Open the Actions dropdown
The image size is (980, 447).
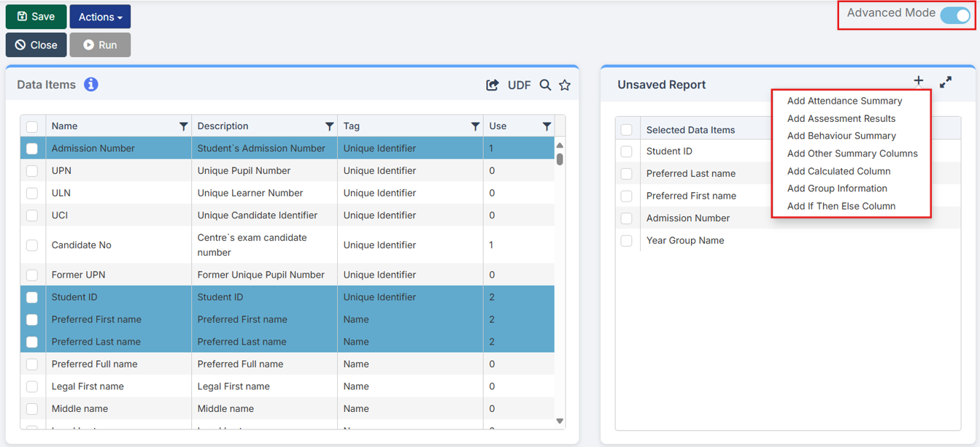pyautogui.click(x=100, y=17)
